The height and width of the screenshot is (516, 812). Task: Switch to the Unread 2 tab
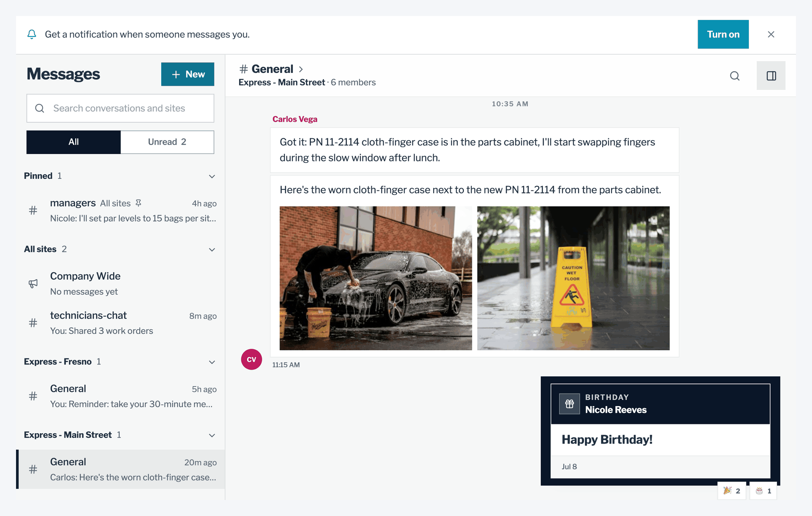(x=167, y=142)
